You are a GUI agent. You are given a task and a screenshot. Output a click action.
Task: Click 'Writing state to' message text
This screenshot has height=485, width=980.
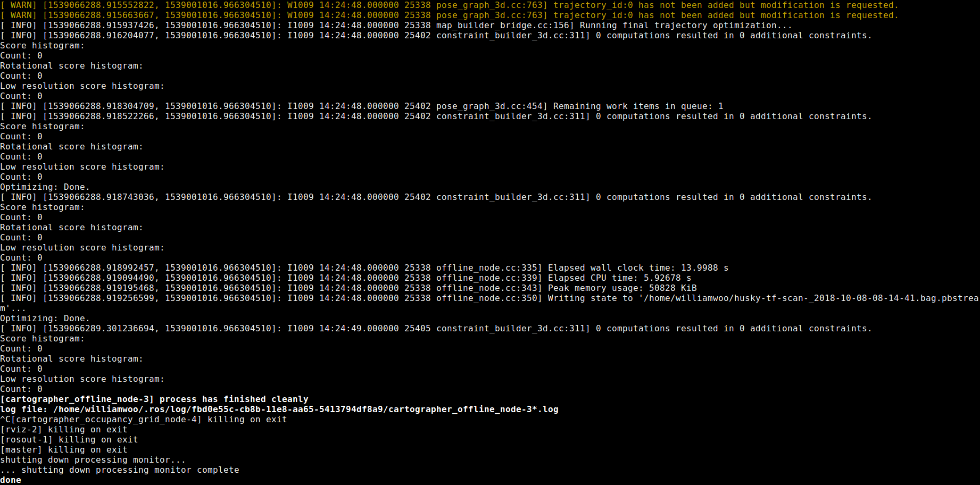[x=591, y=298]
